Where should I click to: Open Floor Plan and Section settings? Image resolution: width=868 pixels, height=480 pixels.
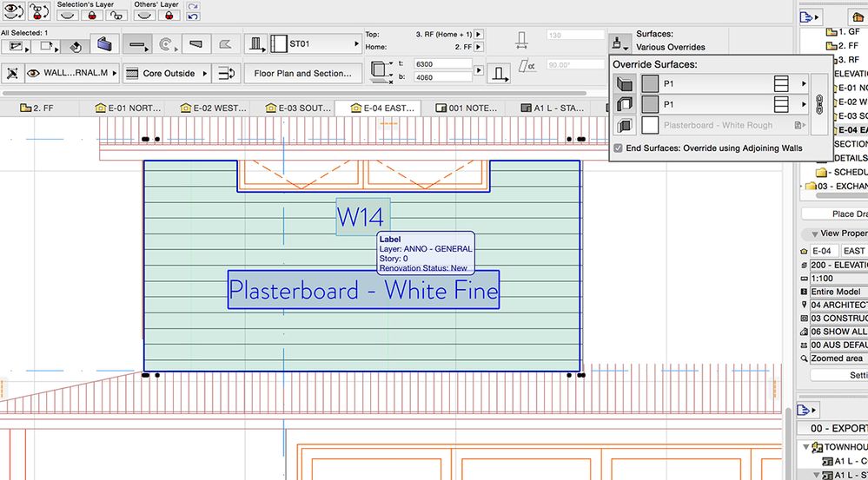303,73
